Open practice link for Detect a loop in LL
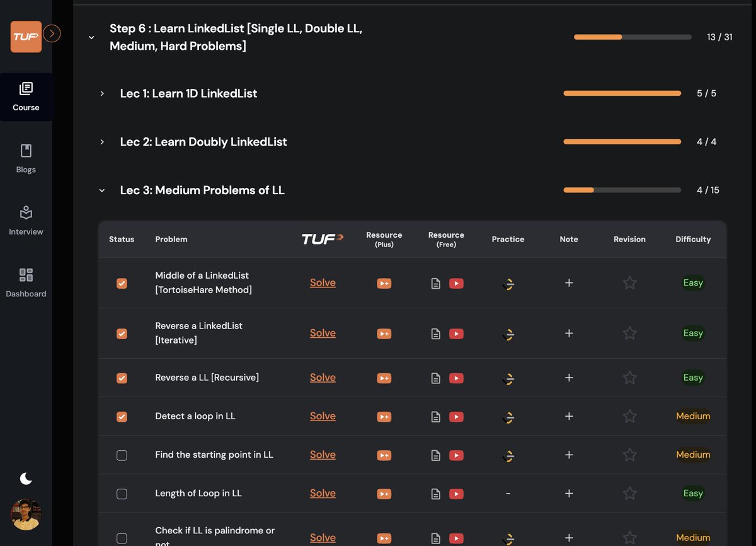Viewport: 756px width, 546px height. click(508, 417)
